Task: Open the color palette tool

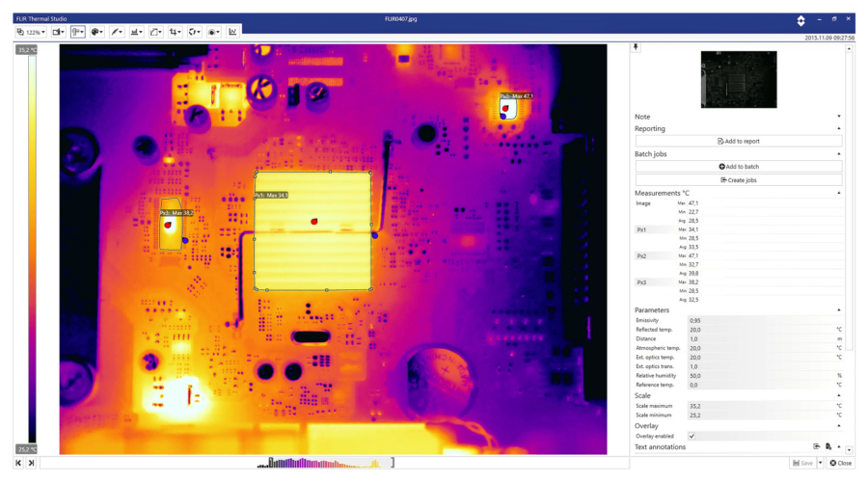Action: tap(96, 32)
